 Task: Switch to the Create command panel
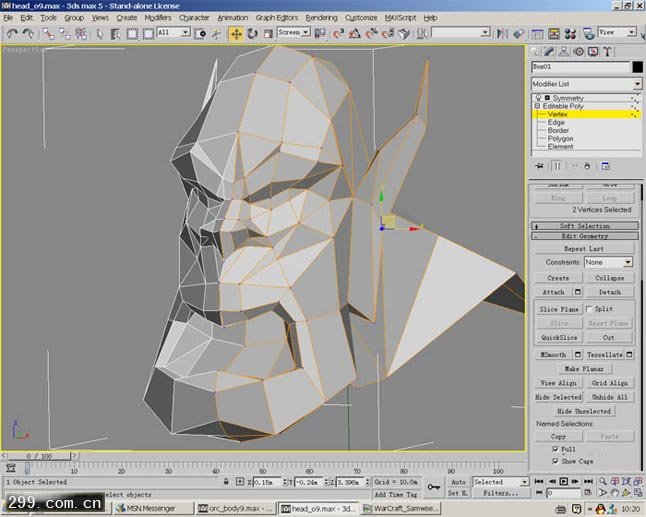(x=535, y=51)
